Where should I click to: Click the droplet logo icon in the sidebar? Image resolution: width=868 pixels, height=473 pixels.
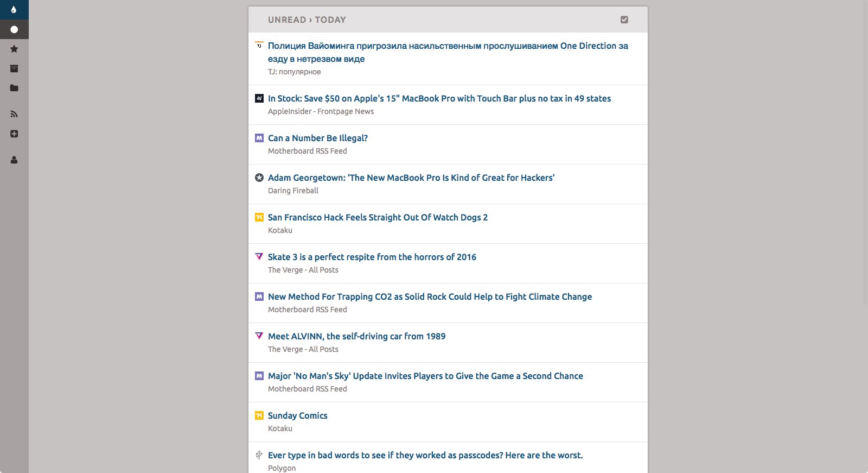[14, 9]
